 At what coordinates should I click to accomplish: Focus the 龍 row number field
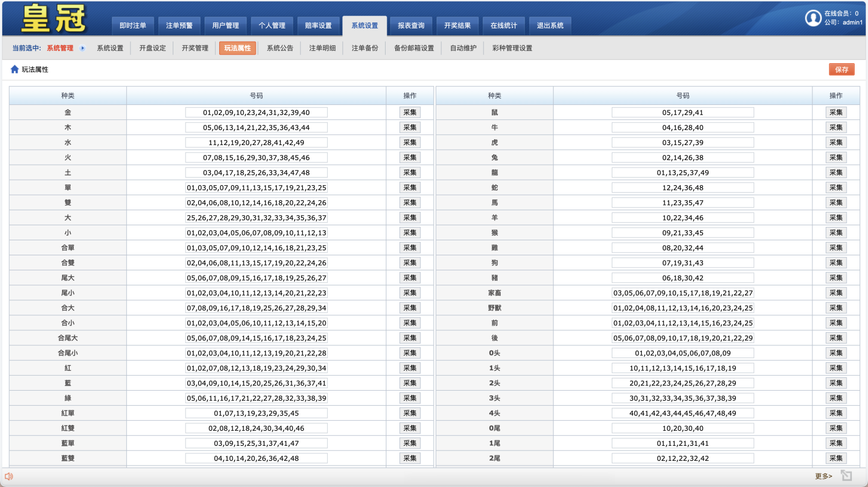tap(682, 173)
